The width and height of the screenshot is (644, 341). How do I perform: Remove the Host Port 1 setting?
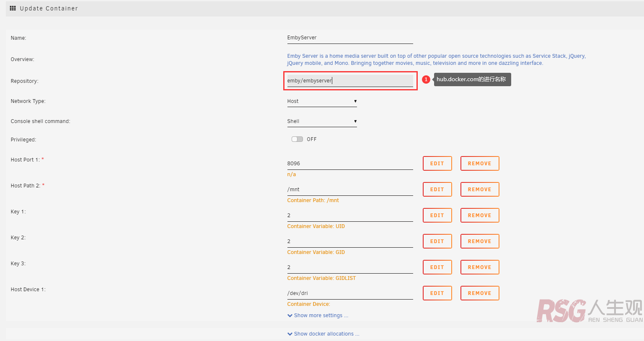coord(480,164)
